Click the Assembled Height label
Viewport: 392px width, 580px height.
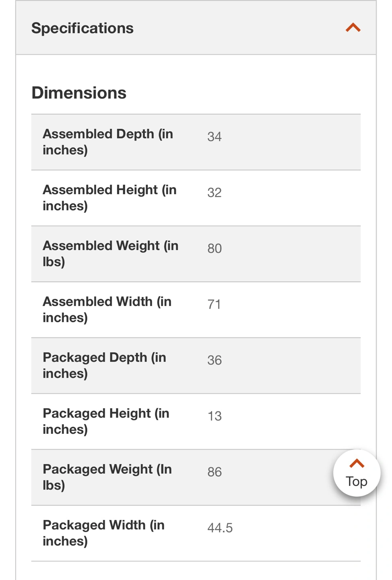109,198
